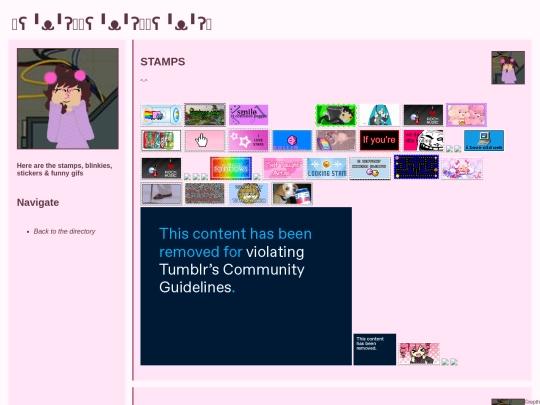Open the "rainbows" gradient stamp

tap(231, 168)
